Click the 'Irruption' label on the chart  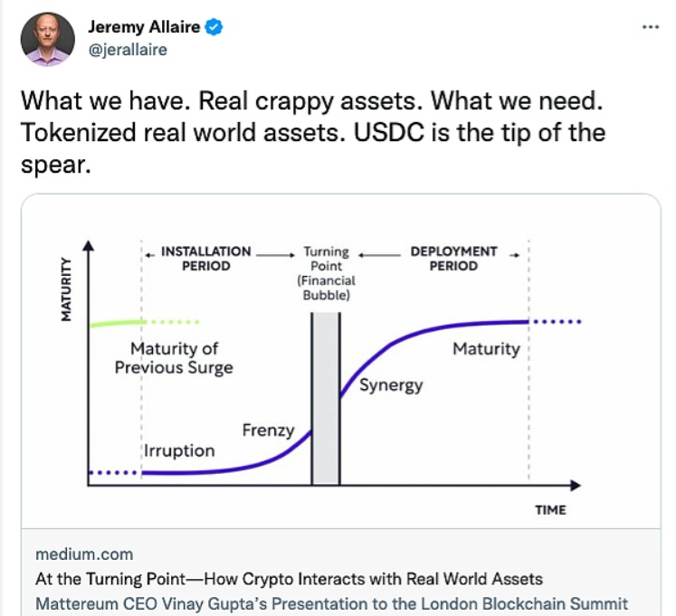tap(179, 450)
